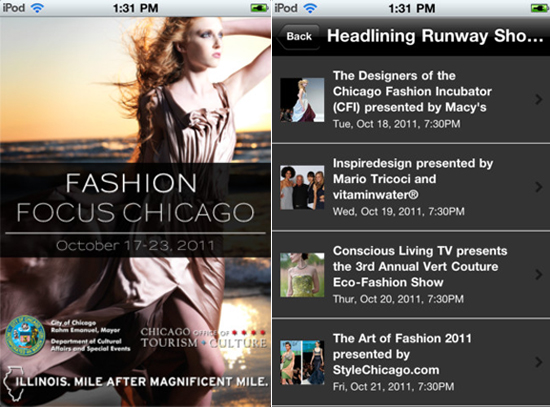550x407 pixels.
Task: Click the Wi-Fi icon in left status bar
Action: coord(37,8)
